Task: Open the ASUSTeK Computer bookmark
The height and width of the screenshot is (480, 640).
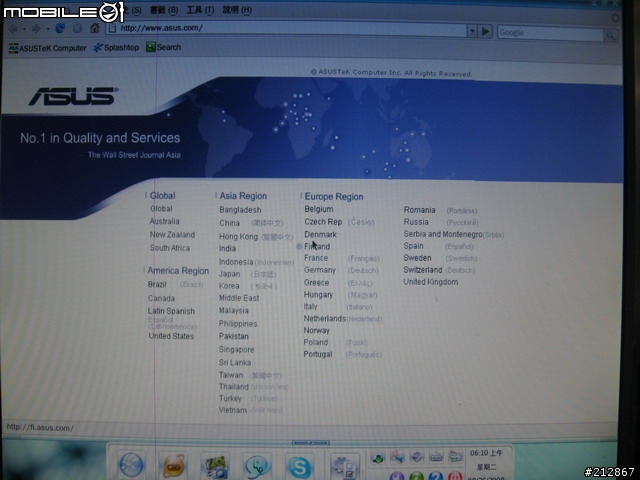Action: pyautogui.click(x=47, y=48)
